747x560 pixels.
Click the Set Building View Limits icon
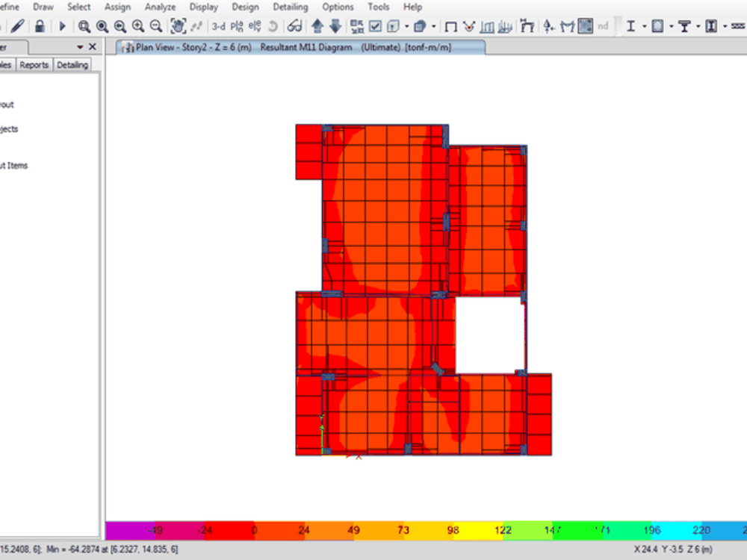(393, 26)
